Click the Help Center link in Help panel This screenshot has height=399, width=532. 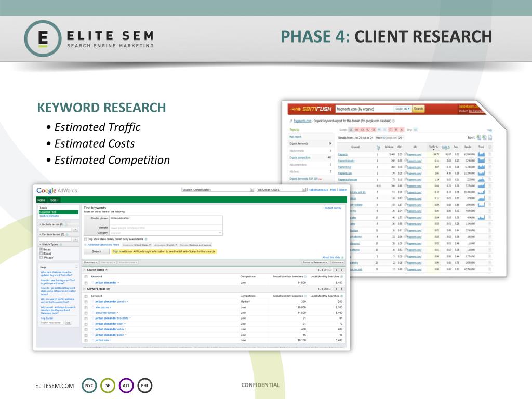click(x=47, y=318)
